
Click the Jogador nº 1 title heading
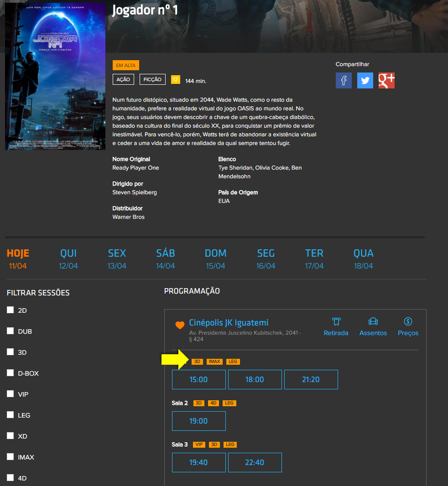[x=145, y=10]
